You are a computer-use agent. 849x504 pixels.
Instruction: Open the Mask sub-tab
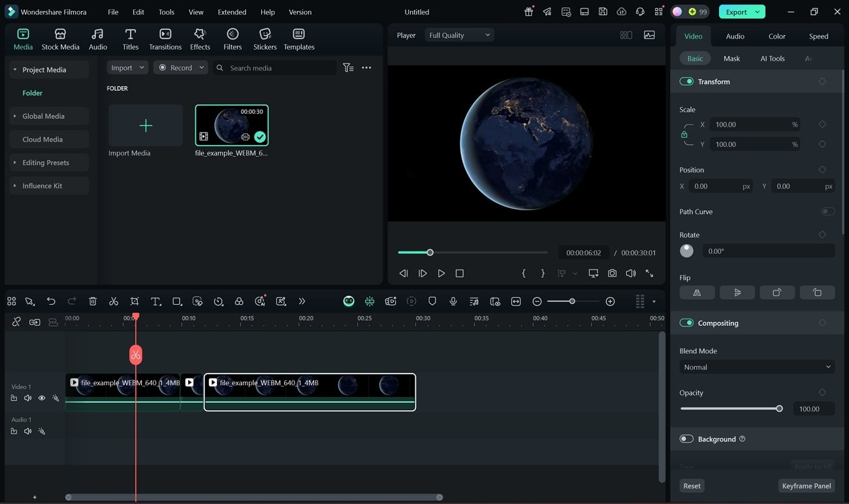[731, 59]
